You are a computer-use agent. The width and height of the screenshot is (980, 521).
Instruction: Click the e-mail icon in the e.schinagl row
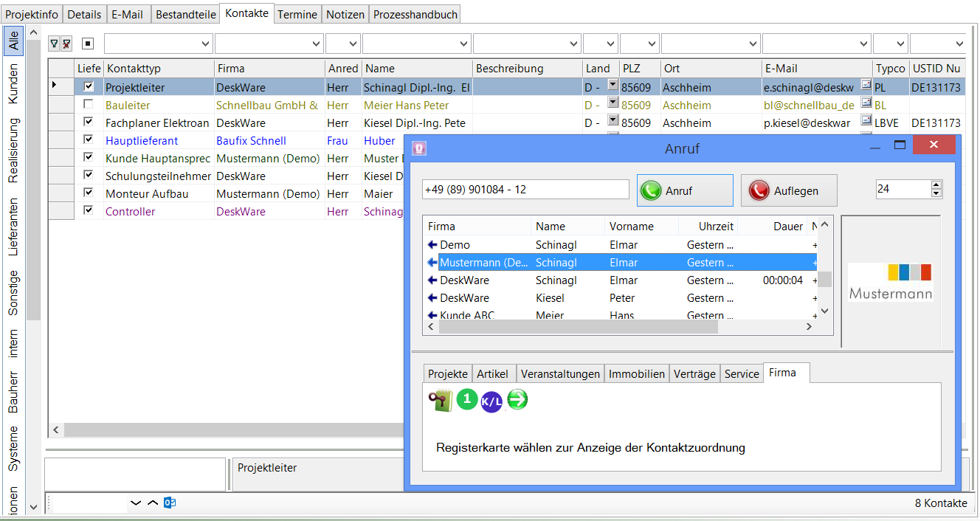(x=866, y=85)
